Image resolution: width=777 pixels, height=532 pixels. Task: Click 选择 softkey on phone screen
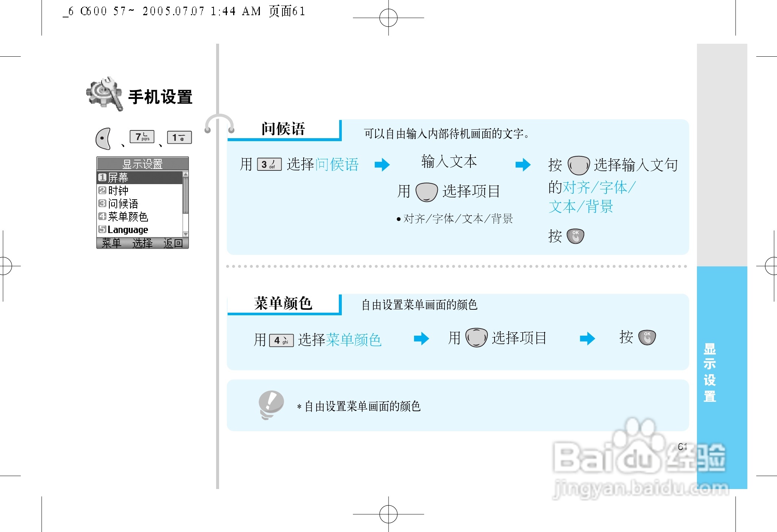(142, 243)
